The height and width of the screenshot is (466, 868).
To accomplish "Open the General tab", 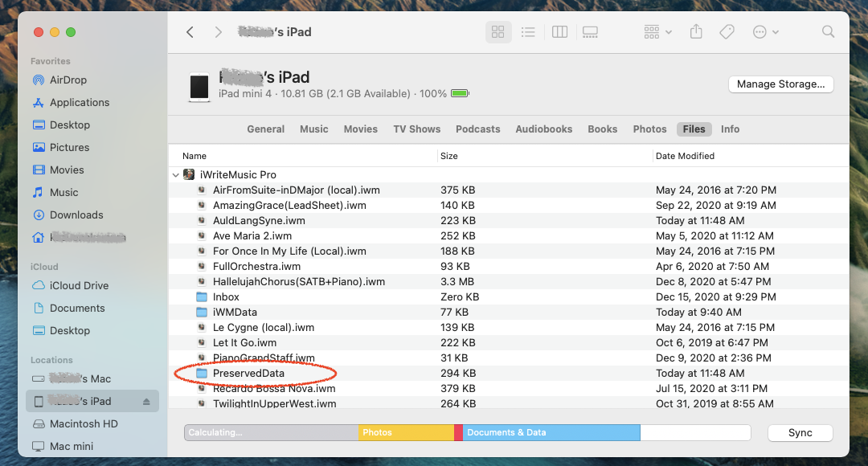I will (x=266, y=129).
